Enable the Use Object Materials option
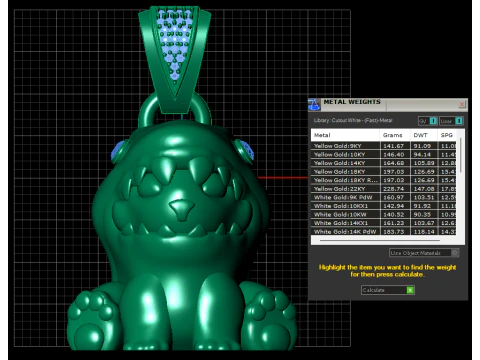 pyautogui.click(x=424, y=253)
